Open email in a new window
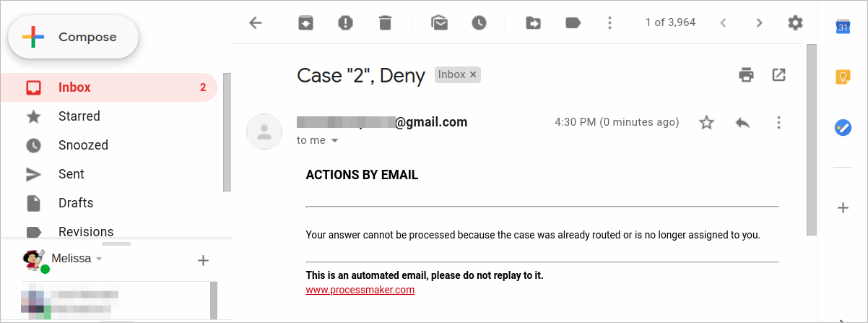Image resolution: width=868 pixels, height=323 pixels. [778, 74]
